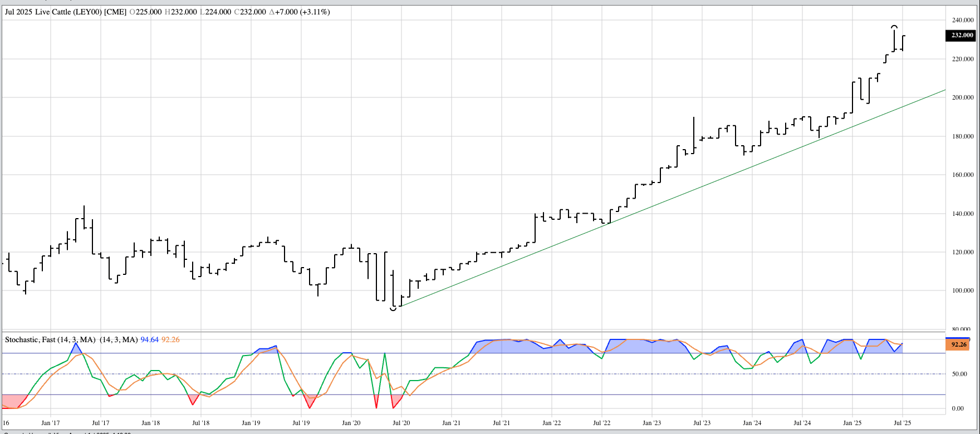Click the 50.00 stochastic axis label

pyautogui.click(x=959, y=374)
